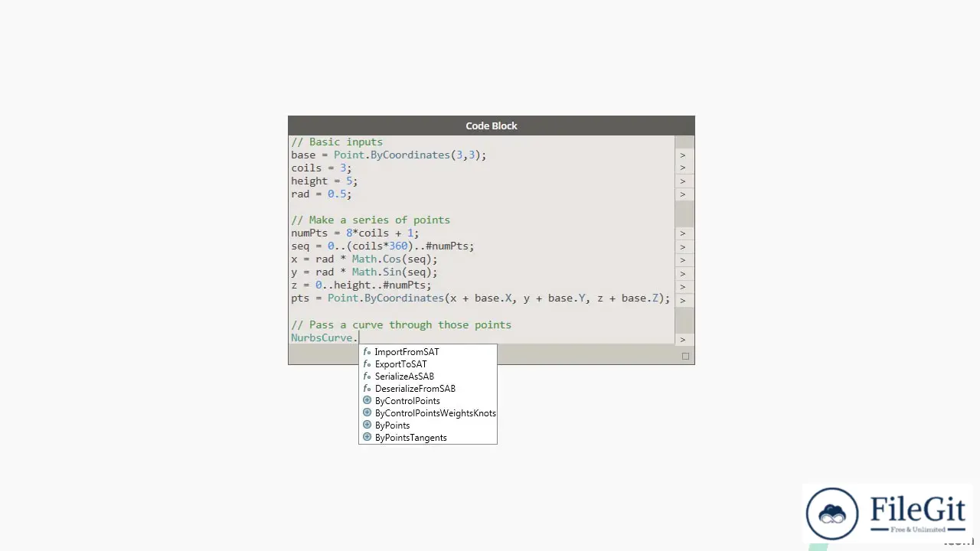Viewport: 980px width, 551px height.
Task: Click plus icon next to ByPointsTangents
Action: click(x=367, y=437)
